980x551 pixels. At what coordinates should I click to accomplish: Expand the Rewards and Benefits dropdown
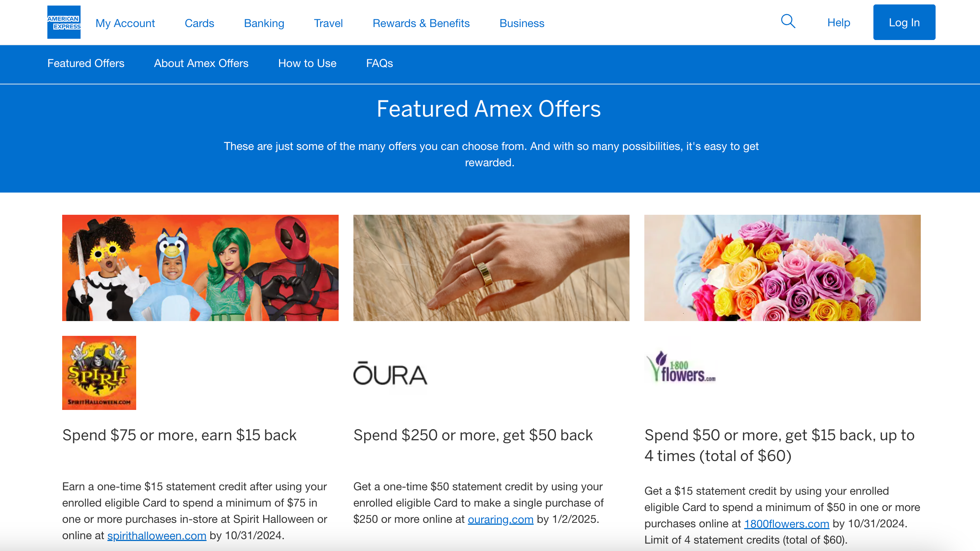[x=421, y=23]
